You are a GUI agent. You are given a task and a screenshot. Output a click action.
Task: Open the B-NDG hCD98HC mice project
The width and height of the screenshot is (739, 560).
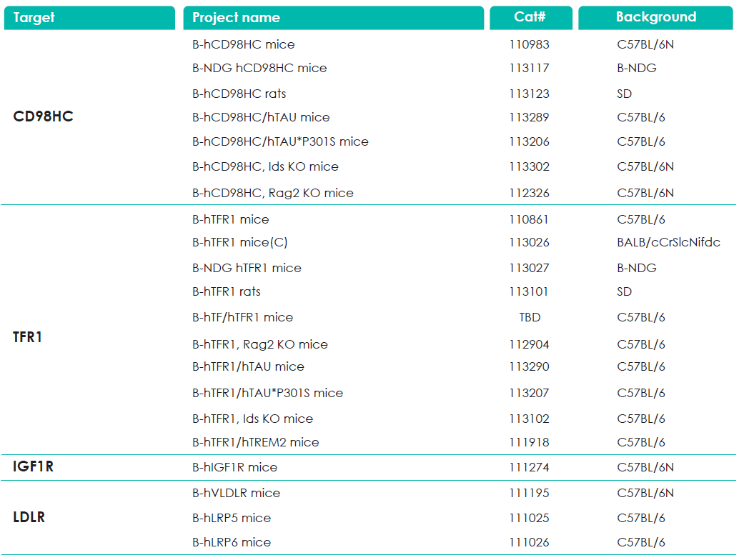(259, 69)
